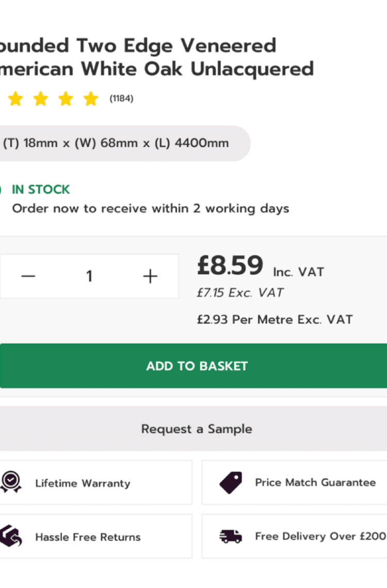Click the IN STOCK status label

tap(41, 189)
